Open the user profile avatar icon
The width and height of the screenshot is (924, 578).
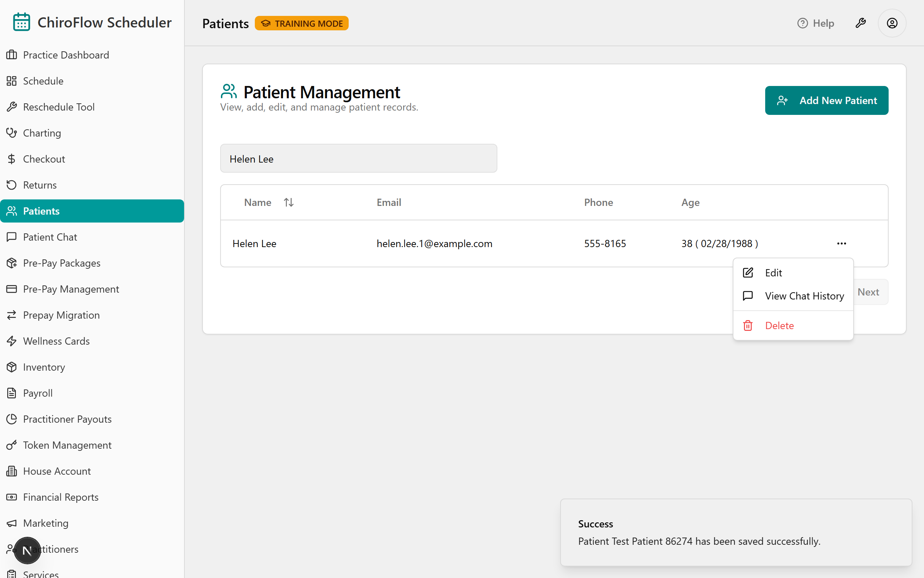pyautogui.click(x=892, y=23)
